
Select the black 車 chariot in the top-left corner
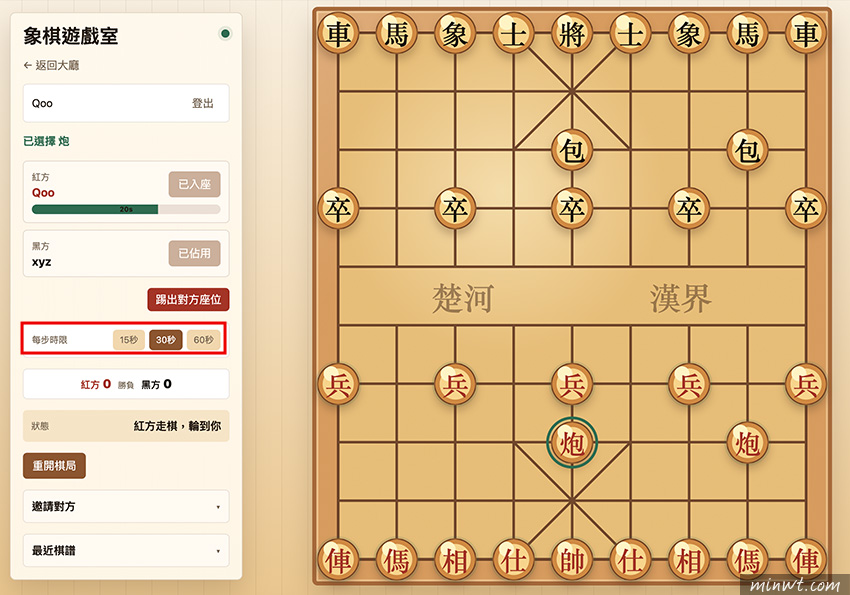click(338, 34)
